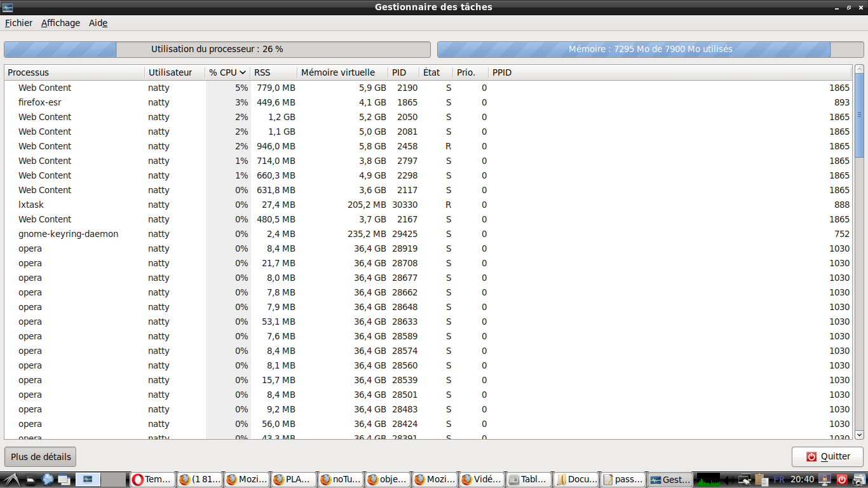The width and height of the screenshot is (868, 488).
Task: Select the firefox-esr process row
Action: (428, 102)
